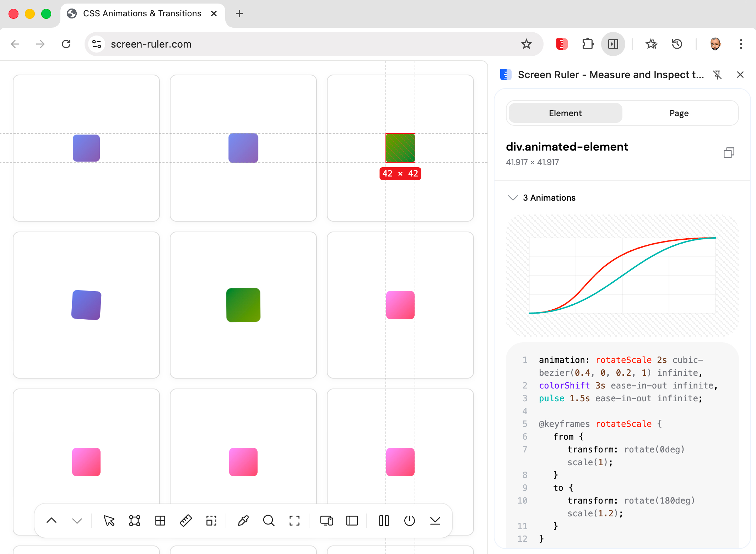Click the fullscreen capture brackets tool
This screenshot has height=554, width=756.
click(x=295, y=521)
